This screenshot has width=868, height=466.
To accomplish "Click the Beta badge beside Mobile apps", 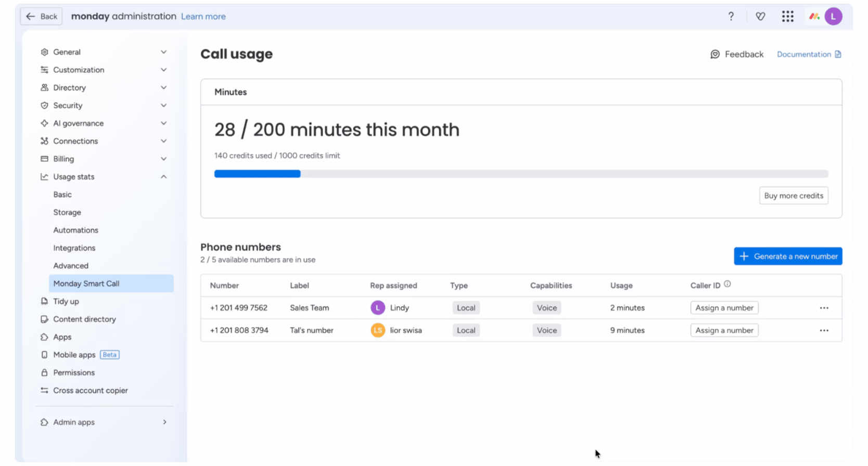I will click(110, 355).
